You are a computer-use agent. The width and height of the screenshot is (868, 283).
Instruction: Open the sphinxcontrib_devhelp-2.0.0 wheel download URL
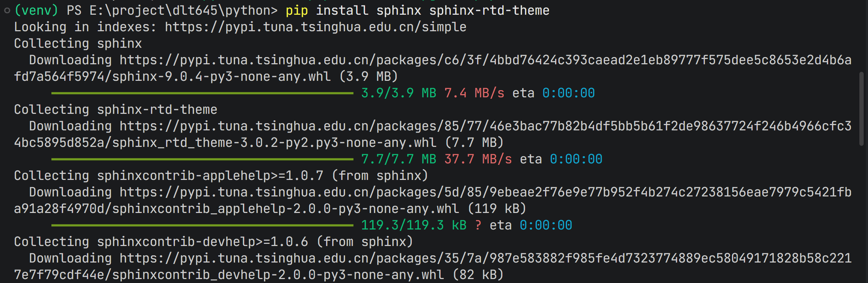pos(433,266)
